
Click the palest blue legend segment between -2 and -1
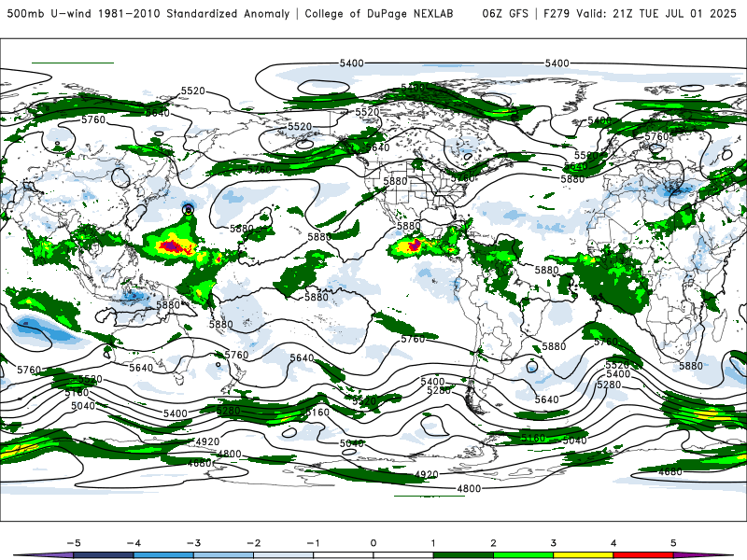(x=284, y=555)
